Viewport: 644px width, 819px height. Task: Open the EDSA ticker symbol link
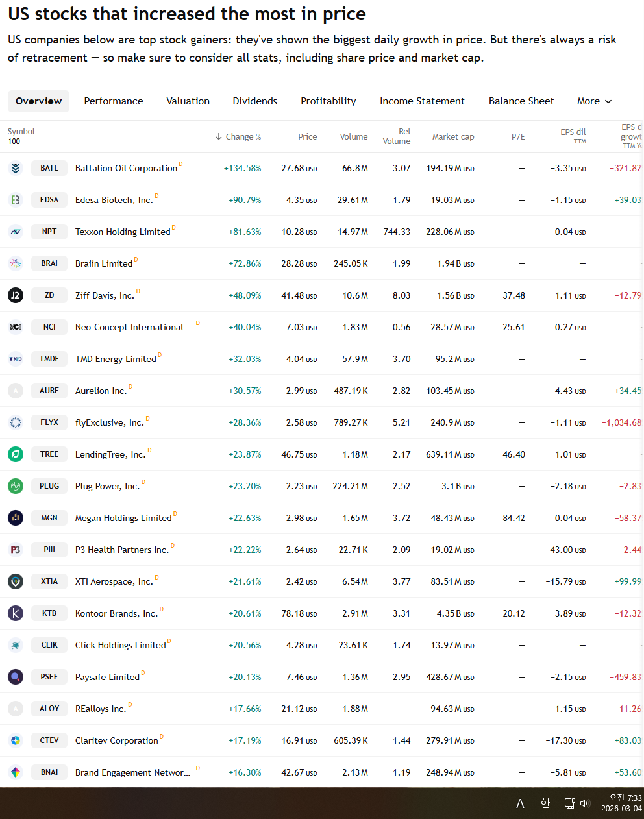pos(49,200)
